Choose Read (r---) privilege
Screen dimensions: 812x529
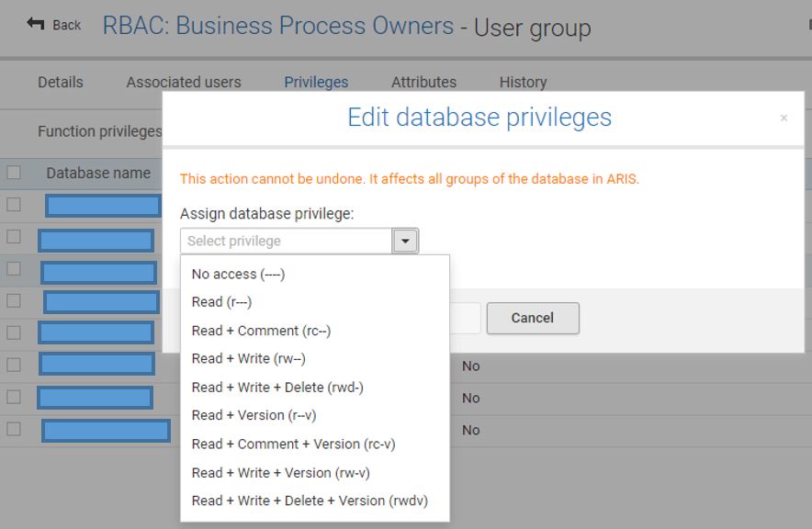point(221,302)
